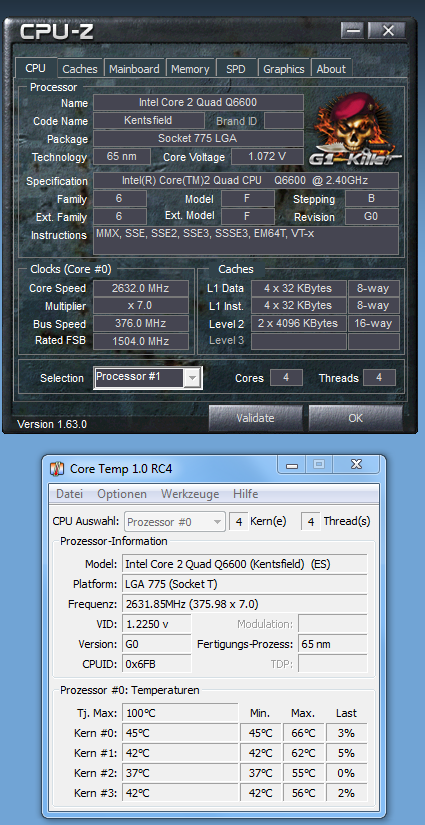This screenshot has height=825, width=425.
Task: Click the Level 2 value 2 x 4096 KBytes
Action: (x=298, y=324)
